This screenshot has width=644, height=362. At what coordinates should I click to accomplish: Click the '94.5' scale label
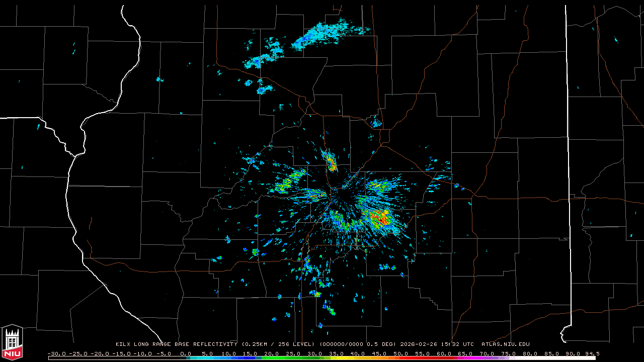[x=592, y=353]
